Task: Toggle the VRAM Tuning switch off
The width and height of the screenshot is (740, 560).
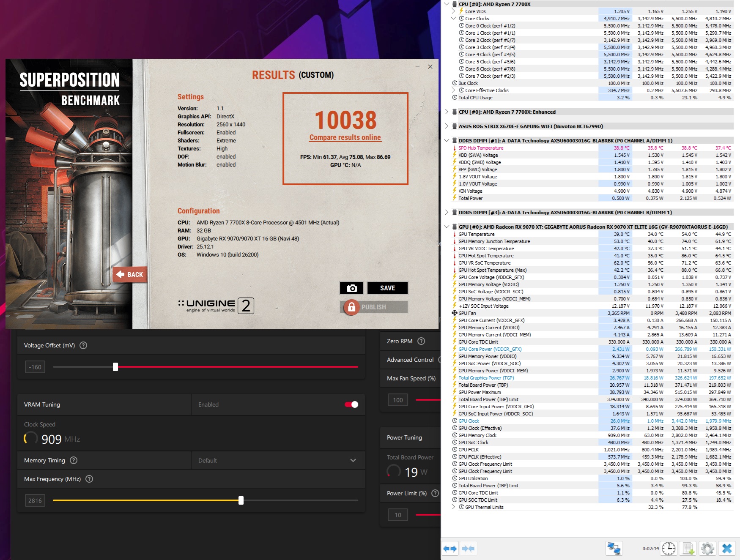Action: [x=351, y=404]
